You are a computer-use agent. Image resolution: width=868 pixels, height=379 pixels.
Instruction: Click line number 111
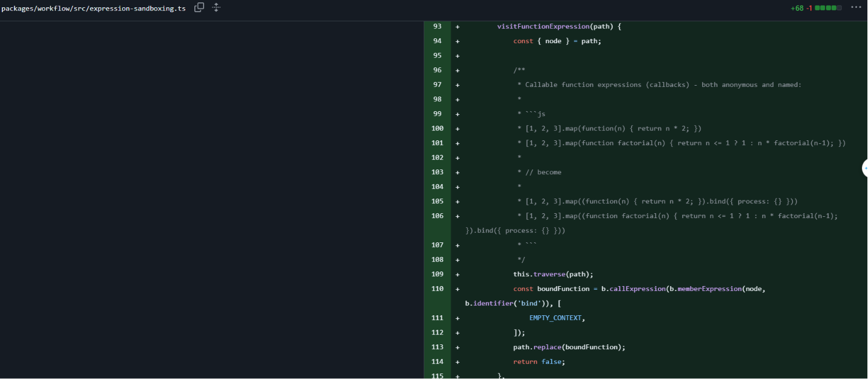coord(437,318)
